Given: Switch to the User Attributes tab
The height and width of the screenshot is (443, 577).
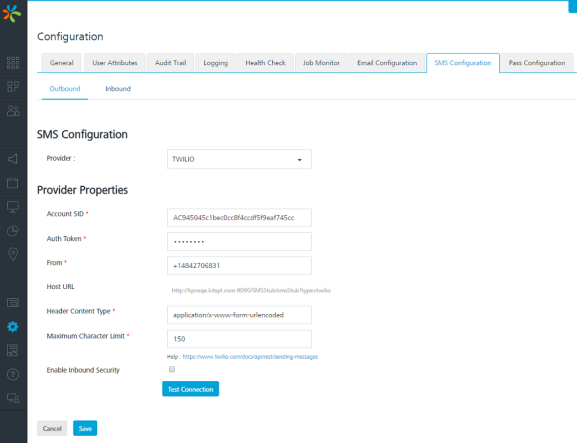Looking at the screenshot, I should 115,63.
